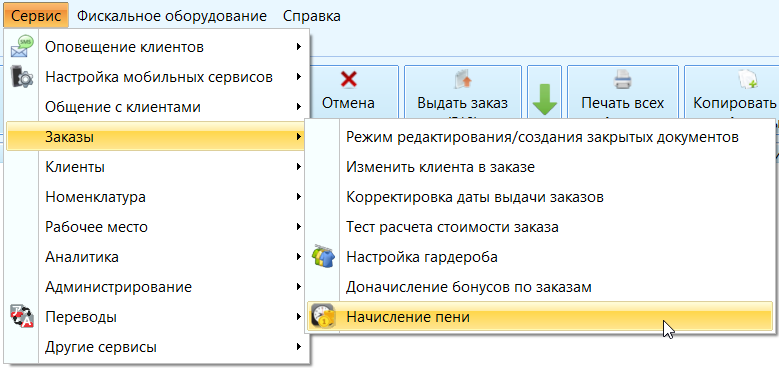Image resolution: width=779 pixels, height=368 pixels.
Task: Open the Администрирование submenu
Action: (x=156, y=287)
